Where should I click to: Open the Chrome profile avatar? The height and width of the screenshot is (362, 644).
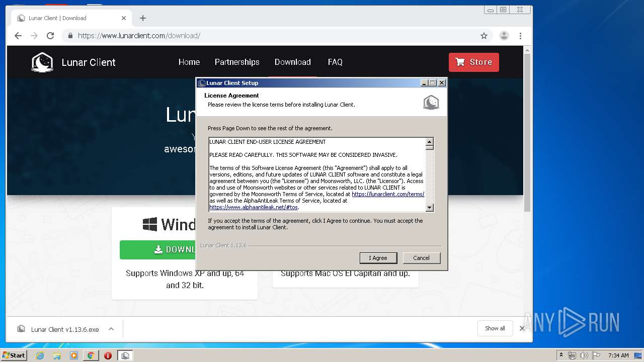(504, 36)
